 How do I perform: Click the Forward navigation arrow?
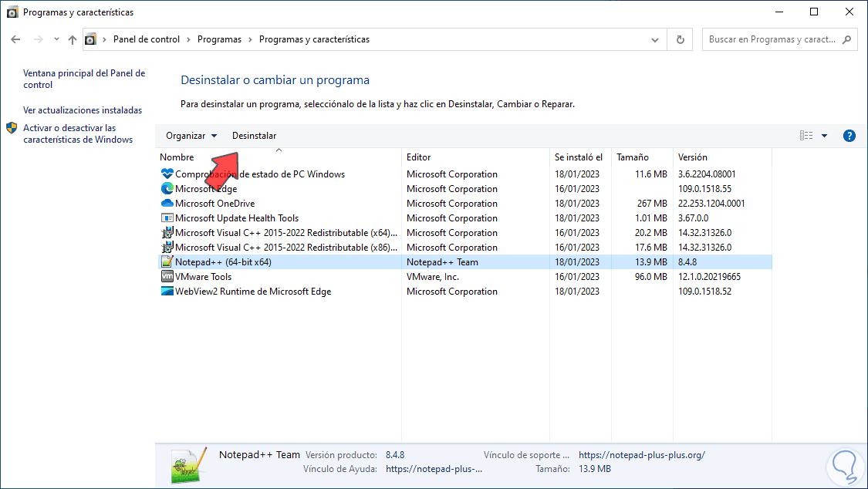coord(39,39)
